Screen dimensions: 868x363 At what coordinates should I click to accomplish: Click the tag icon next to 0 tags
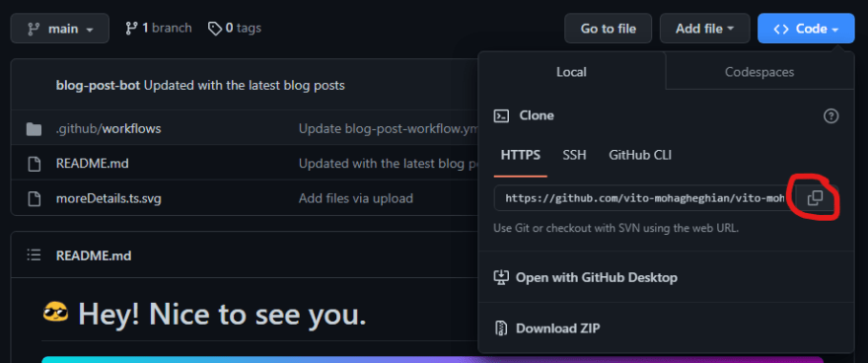(x=215, y=29)
